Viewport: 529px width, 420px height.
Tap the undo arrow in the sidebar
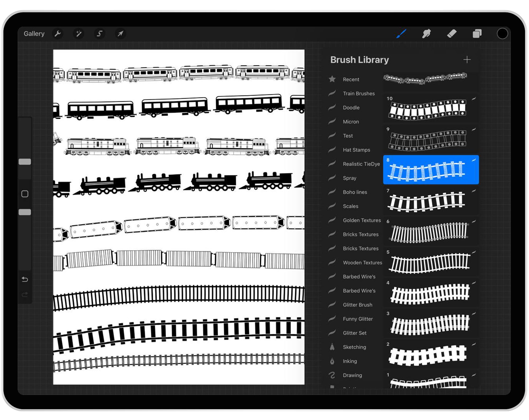[x=25, y=279]
